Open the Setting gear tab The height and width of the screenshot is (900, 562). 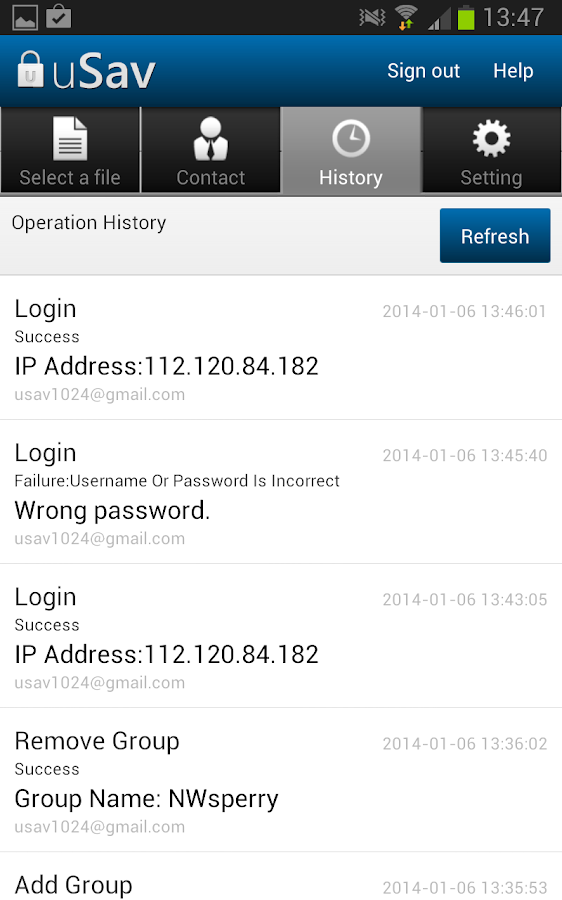coord(491,150)
